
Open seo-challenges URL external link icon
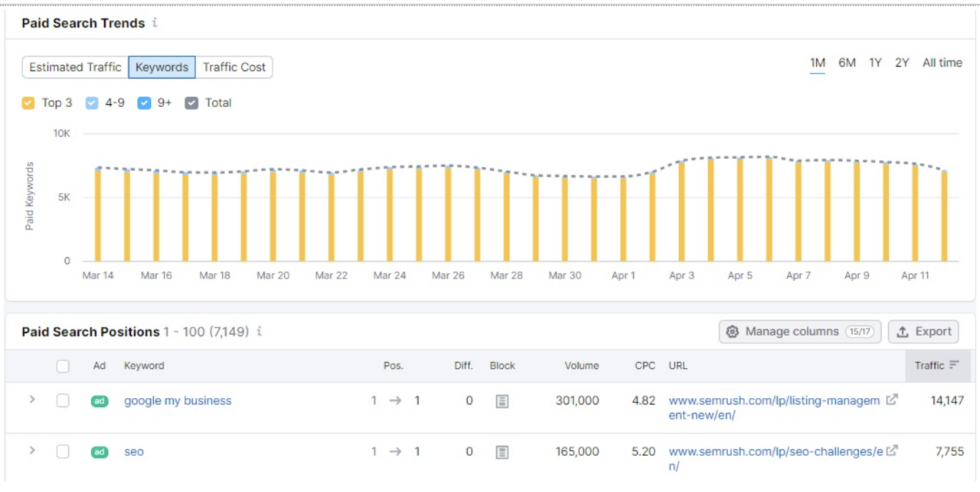point(892,451)
